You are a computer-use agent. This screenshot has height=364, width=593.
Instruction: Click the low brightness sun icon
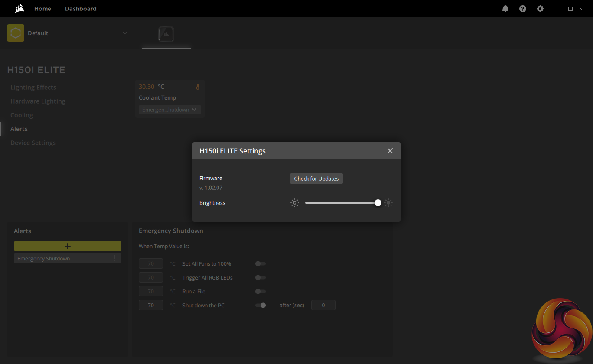click(295, 203)
